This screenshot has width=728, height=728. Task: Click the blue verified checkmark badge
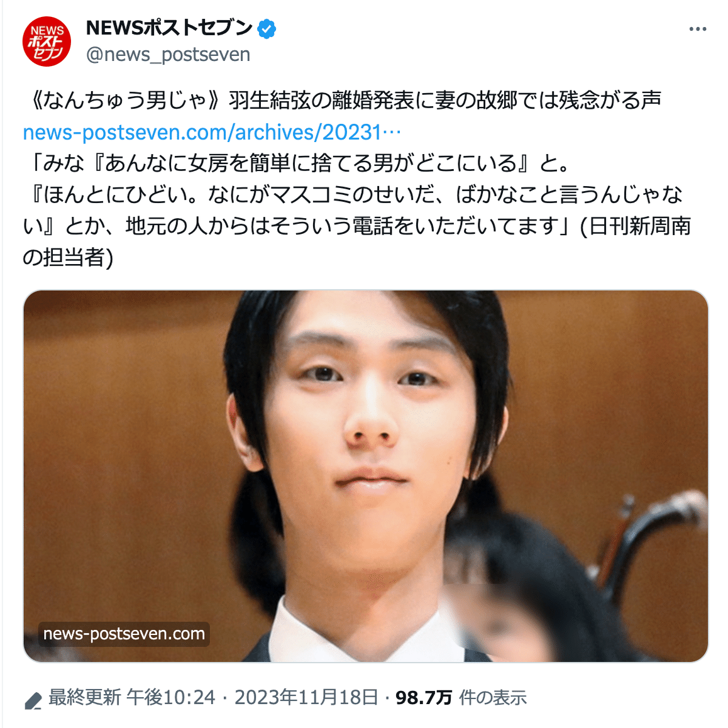267,29
